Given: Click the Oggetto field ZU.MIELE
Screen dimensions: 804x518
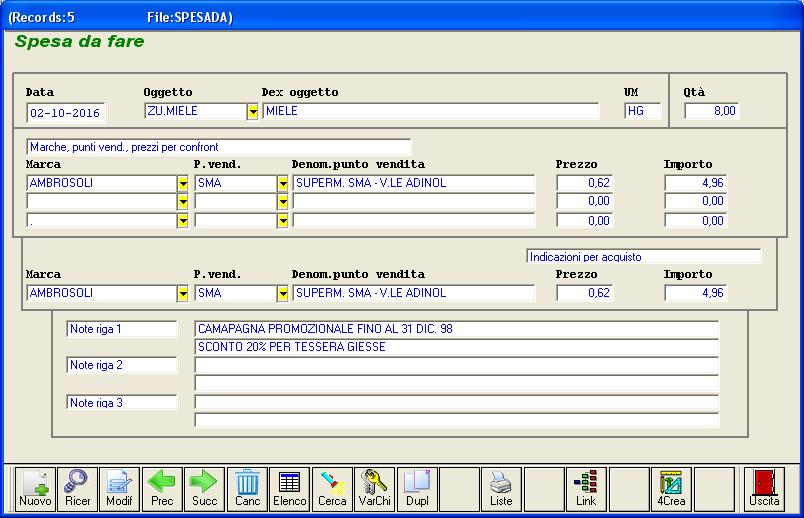Looking at the screenshot, I should [195, 111].
